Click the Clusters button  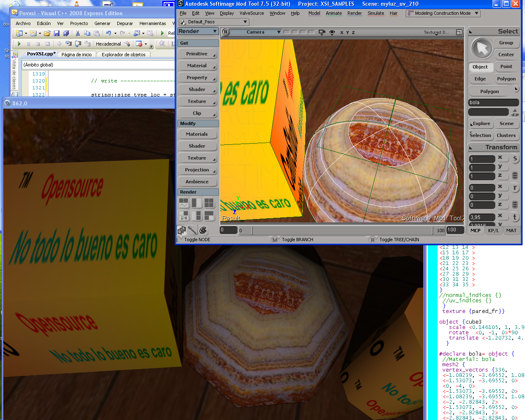tap(507, 135)
